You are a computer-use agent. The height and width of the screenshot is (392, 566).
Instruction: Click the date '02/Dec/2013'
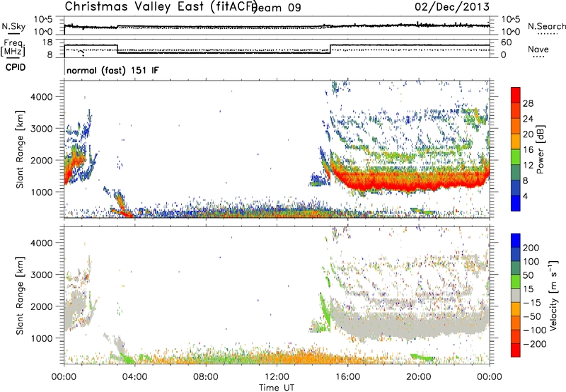452,6
